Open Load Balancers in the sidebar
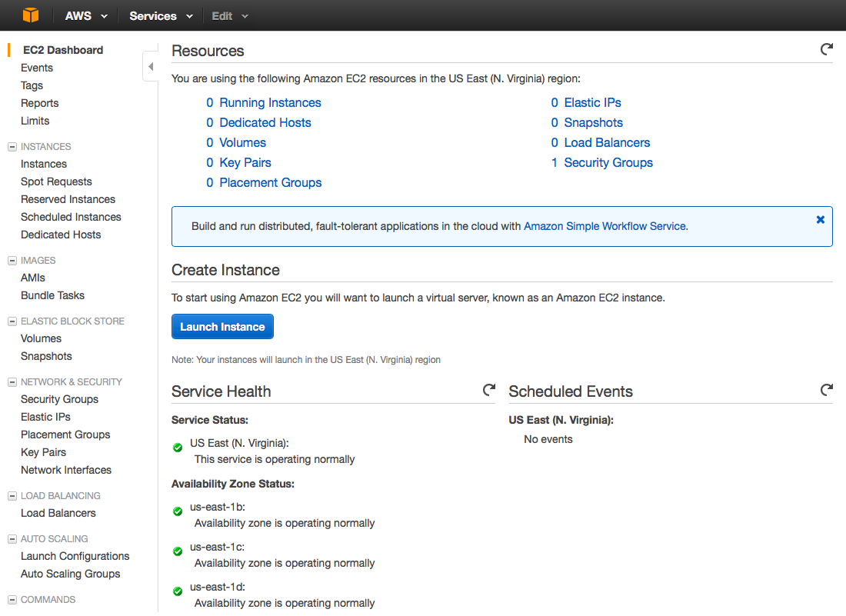This screenshot has height=616, width=846. (x=58, y=514)
